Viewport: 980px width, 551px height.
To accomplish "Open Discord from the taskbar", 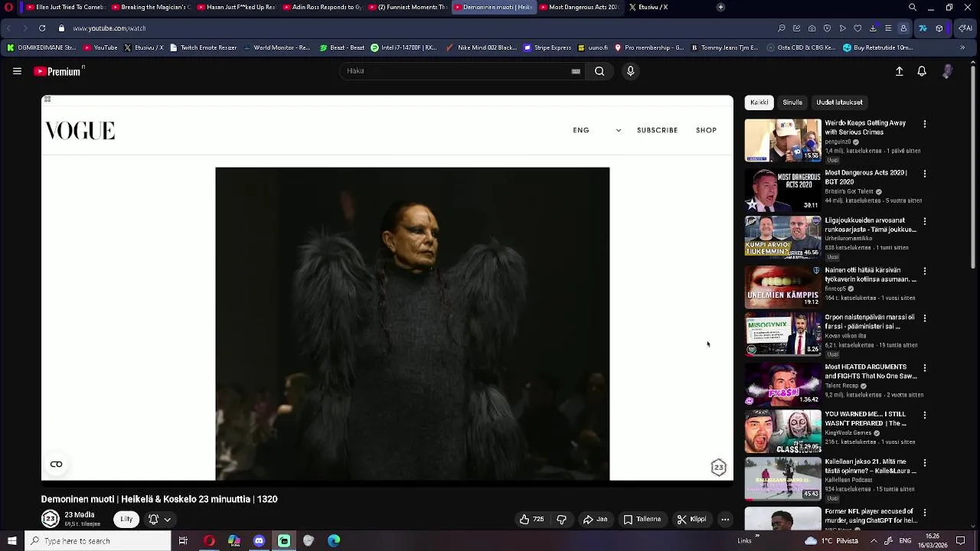I will click(x=259, y=541).
